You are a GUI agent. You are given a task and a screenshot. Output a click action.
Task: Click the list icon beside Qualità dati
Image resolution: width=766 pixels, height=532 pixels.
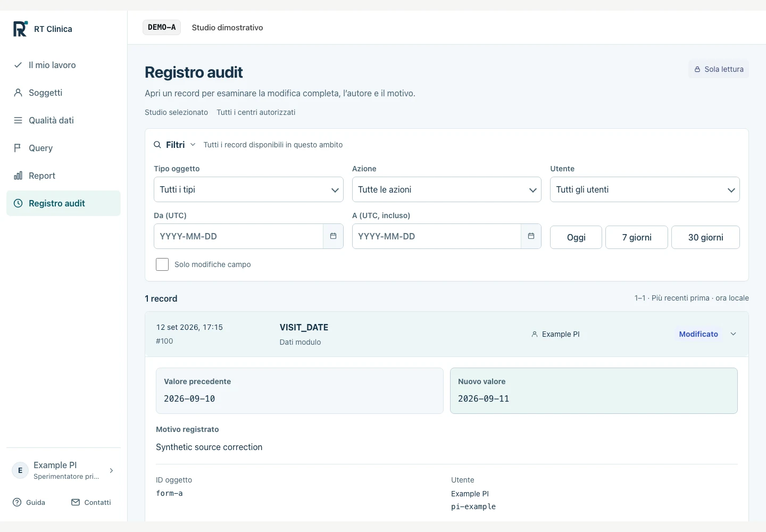(18, 120)
